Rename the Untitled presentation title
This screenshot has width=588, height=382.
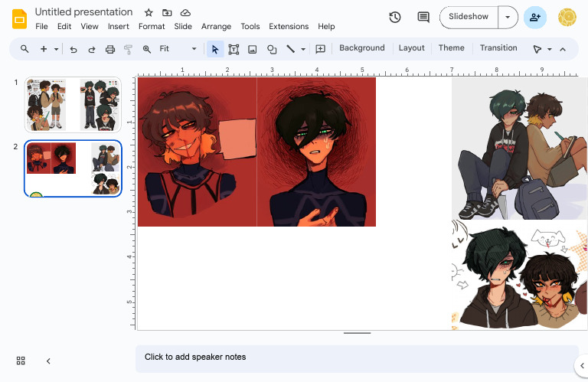pyautogui.click(x=83, y=12)
